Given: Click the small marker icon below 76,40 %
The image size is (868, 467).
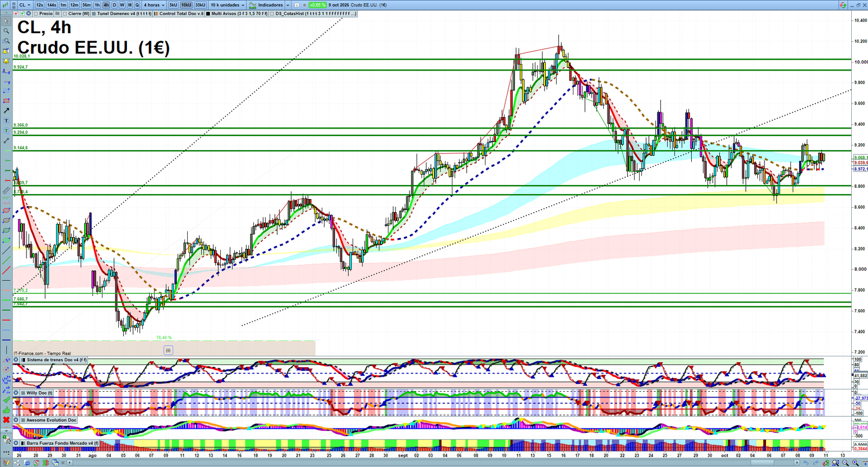Looking at the screenshot, I should 168,350.
